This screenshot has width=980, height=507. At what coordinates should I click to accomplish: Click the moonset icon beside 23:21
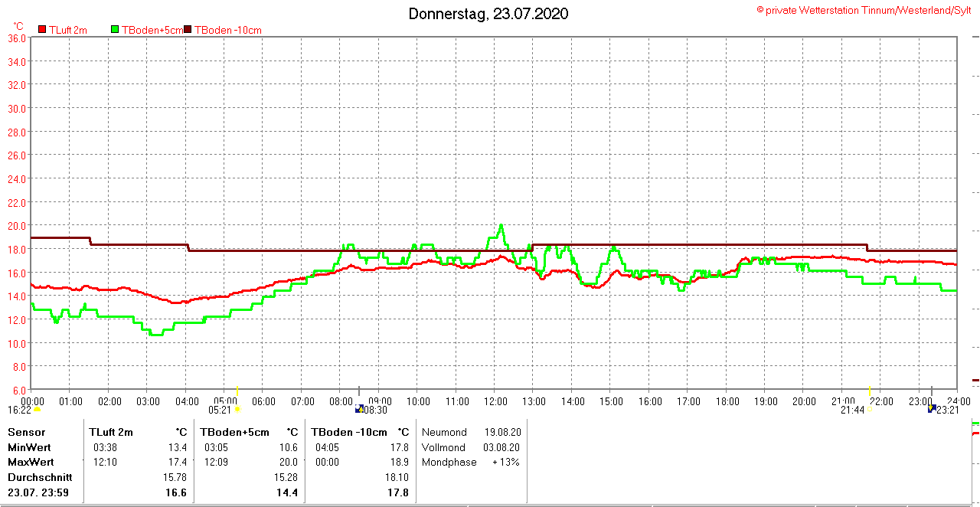(932, 409)
